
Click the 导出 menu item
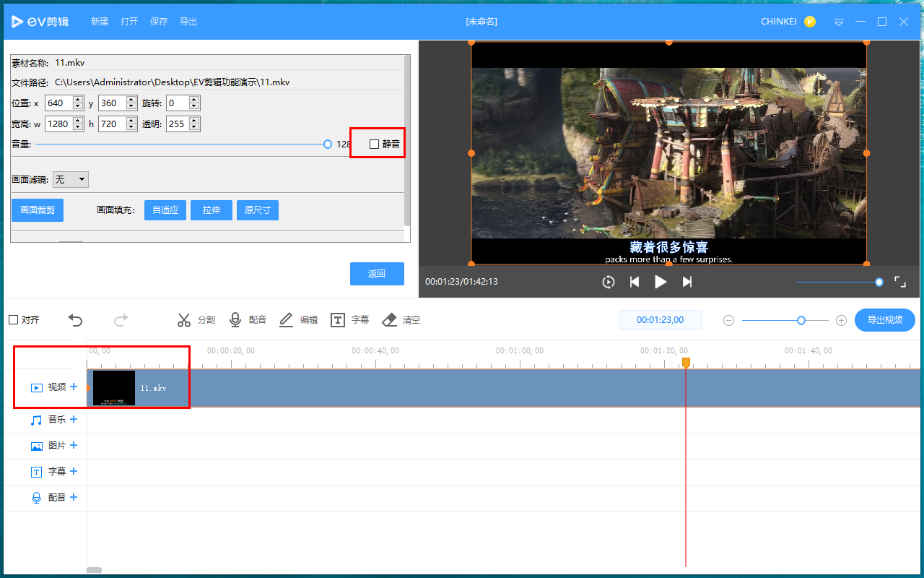(x=188, y=22)
